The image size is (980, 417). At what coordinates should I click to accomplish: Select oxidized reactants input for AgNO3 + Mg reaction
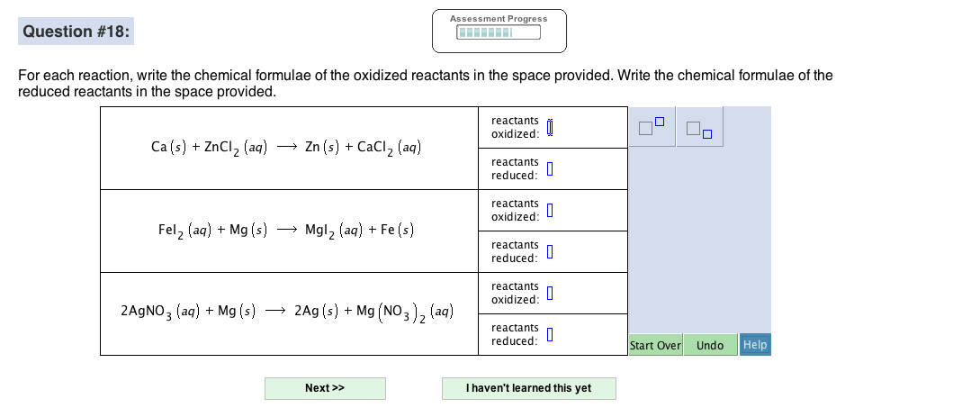[549, 294]
